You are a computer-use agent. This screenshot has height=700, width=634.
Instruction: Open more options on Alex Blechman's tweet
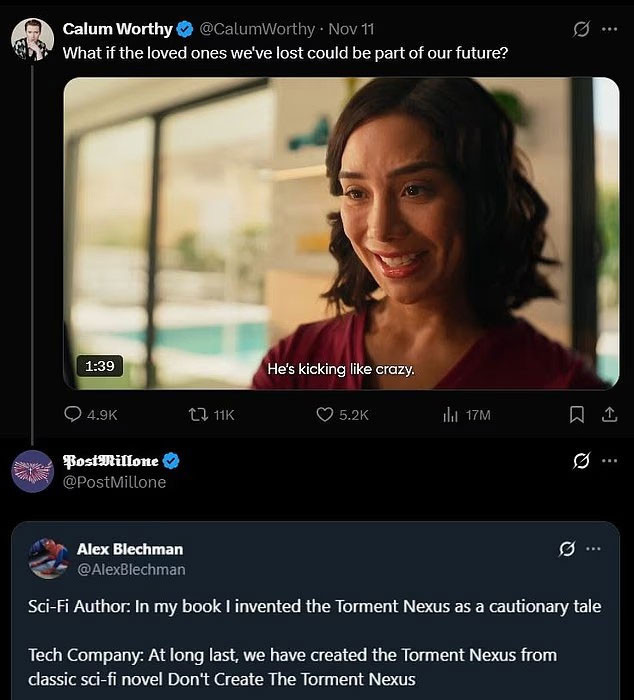pyautogui.click(x=594, y=549)
